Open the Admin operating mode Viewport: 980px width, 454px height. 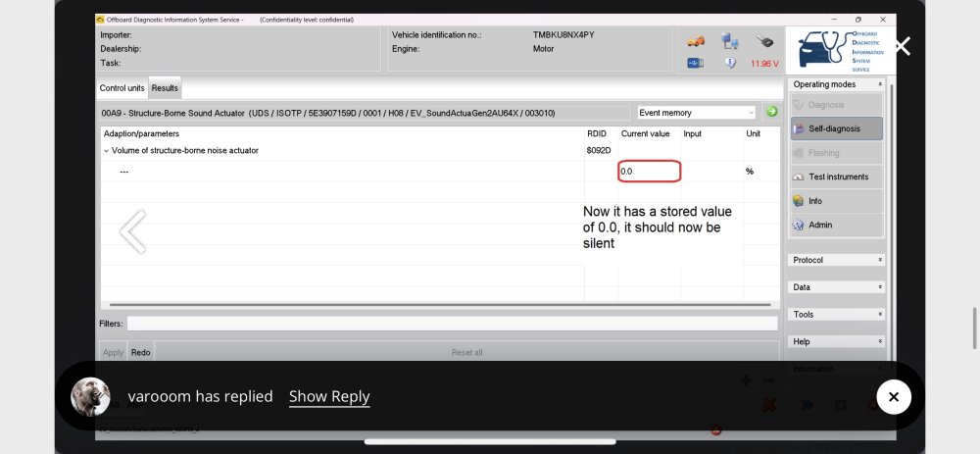tap(837, 226)
